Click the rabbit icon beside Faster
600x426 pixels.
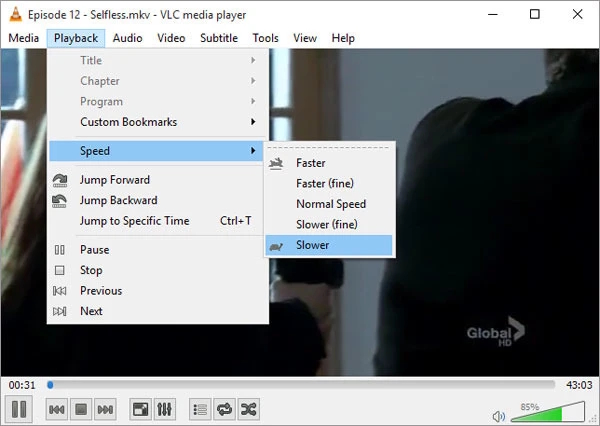(276, 163)
